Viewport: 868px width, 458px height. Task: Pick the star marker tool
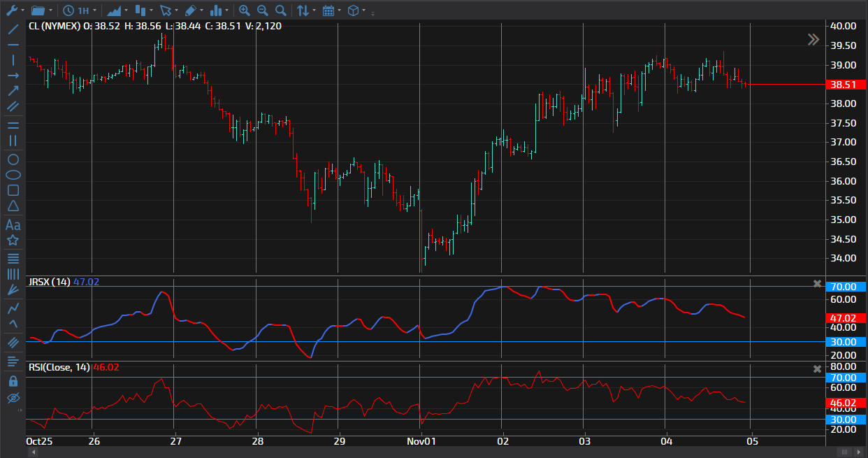[13, 241]
